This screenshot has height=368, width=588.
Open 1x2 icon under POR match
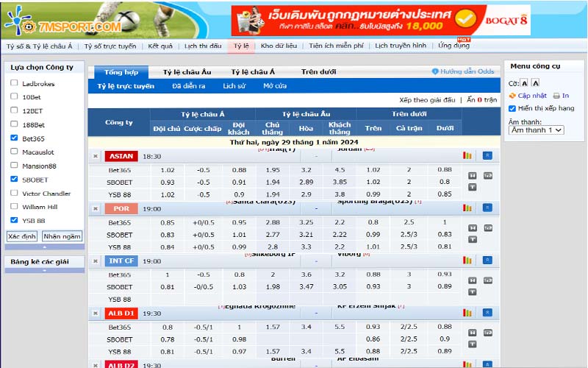[488, 228]
